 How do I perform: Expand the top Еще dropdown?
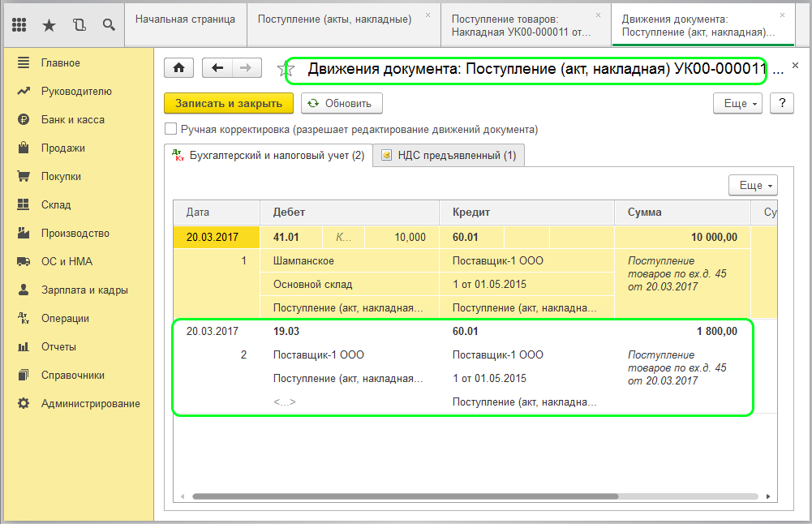(x=737, y=103)
